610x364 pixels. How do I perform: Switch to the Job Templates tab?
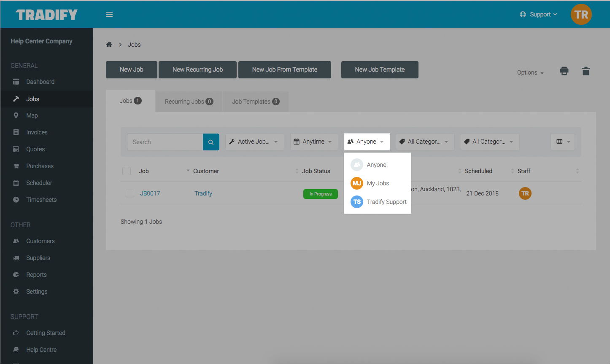256,102
